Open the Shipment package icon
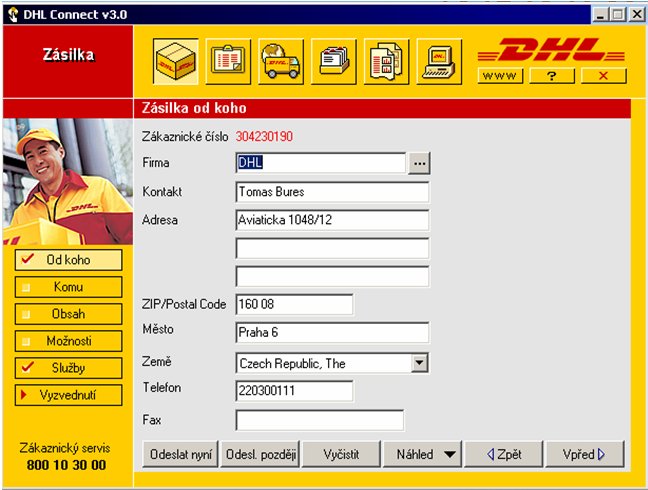Viewport: 648px width, 490px height. point(176,62)
